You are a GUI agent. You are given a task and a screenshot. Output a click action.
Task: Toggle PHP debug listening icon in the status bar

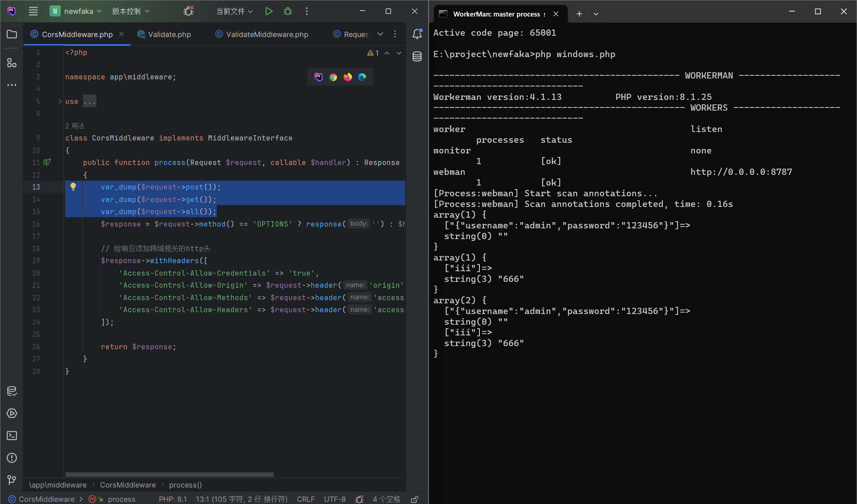(359, 499)
